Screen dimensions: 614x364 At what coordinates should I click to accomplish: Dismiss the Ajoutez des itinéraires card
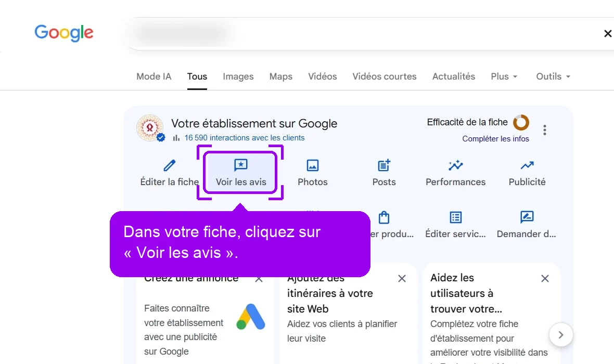point(402,279)
